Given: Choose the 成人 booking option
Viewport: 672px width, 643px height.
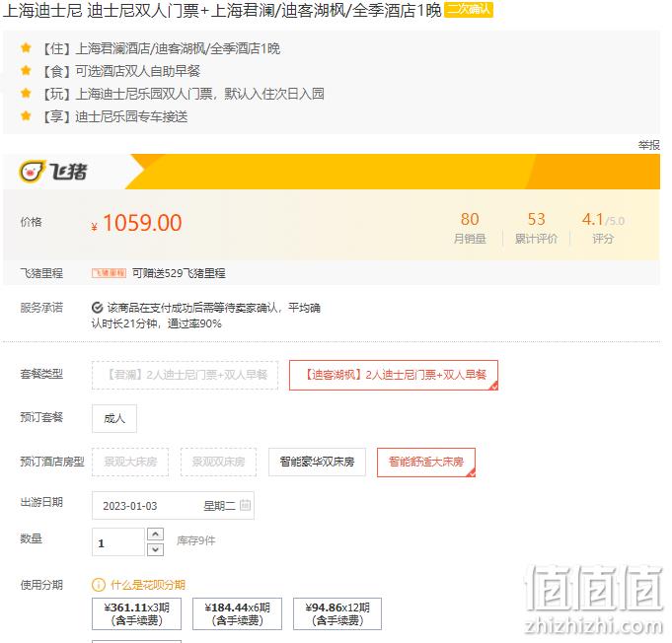Looking at the screenshot, I should pyautogui.click(x=114, y=418).
